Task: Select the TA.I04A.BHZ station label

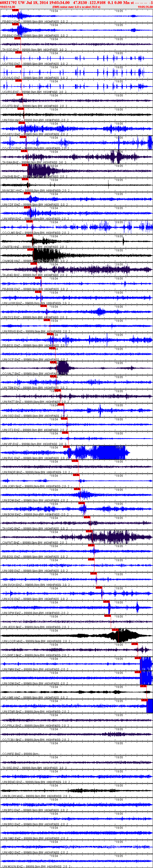Action: 35,162
